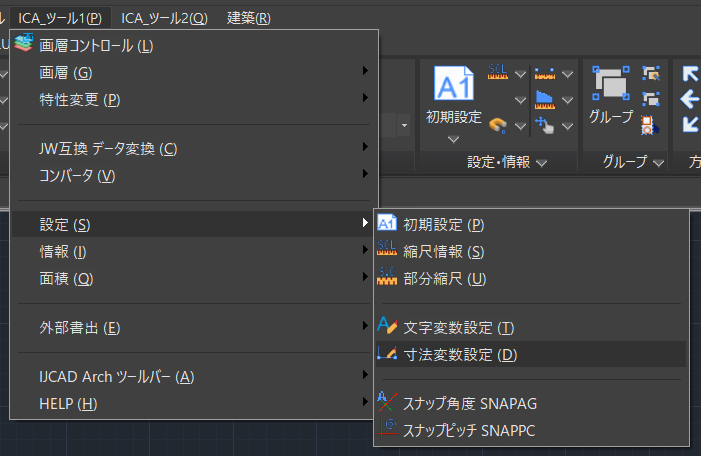Open the ICA_ツール1(P) menu bar item
Viewport: 701px width, 456px height.
pyautogui.click(x=60, y=18)
